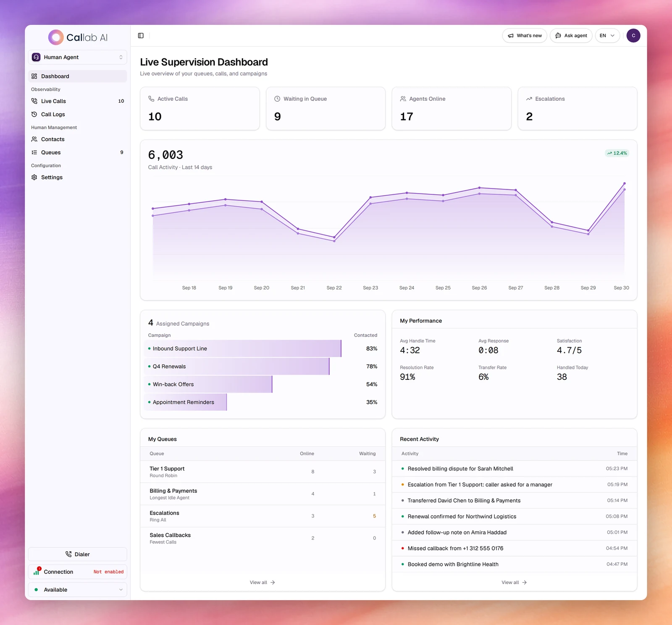This screenshot has width=672, height=625.
Task: Click the Settings gear icon
Action: (x=34, y=177)
